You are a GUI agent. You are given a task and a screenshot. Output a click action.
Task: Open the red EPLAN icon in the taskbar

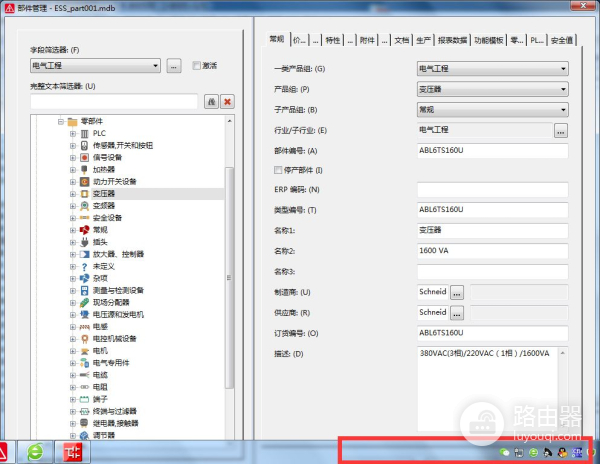pyautogui.click(x=73, y=452)
